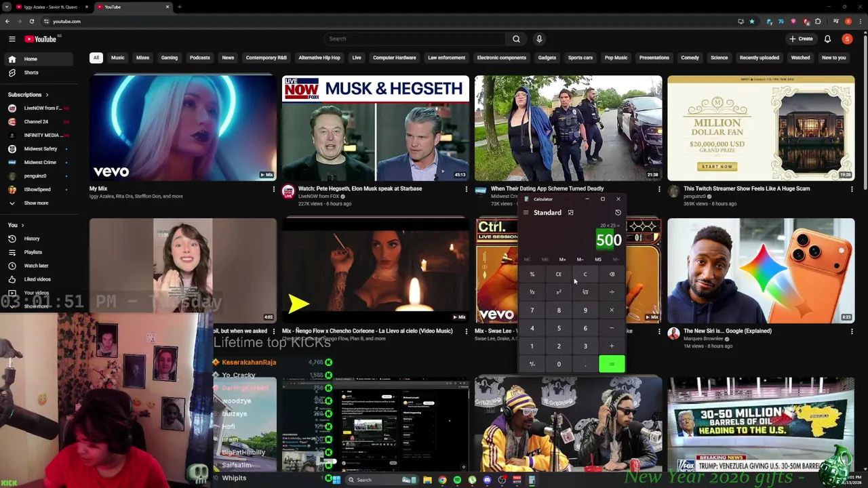Image resolution: width=868 pixels, height=488 pixels.
Task: Open the Marques Brownlee channel link
Action: pyautogui.click(x=705, y=338)
